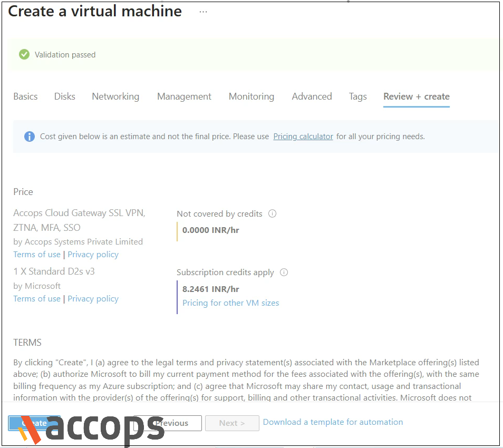Click the info icon next to Not covered by credits
The width and height of the screenshot is (503, 448).
(272, 213)
